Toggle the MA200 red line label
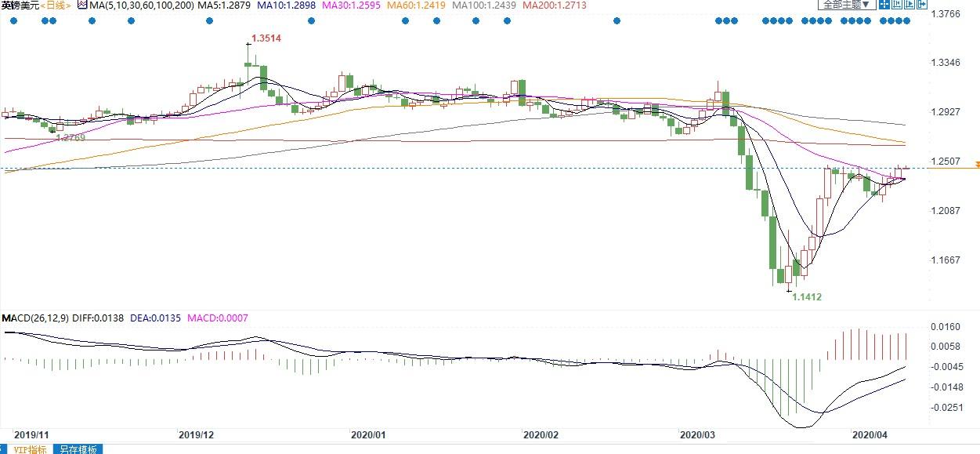This screenshot has width=980, height=454. tap(553, 5)
